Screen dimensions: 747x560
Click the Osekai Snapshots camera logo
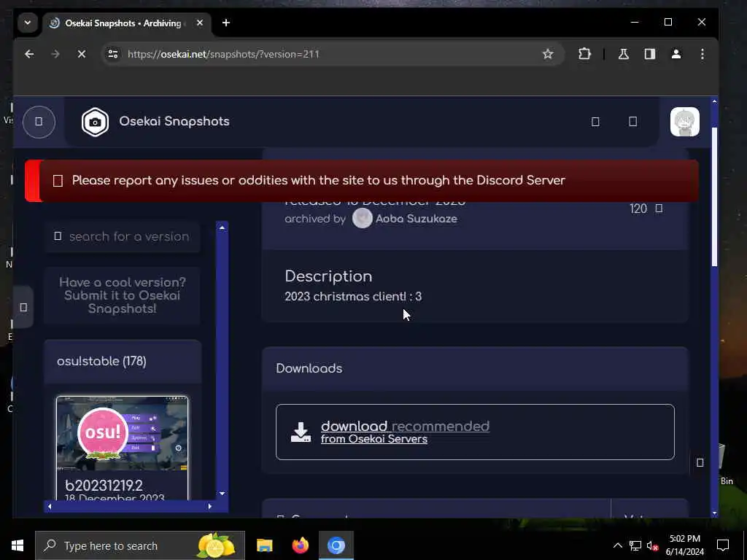[95, 122]
